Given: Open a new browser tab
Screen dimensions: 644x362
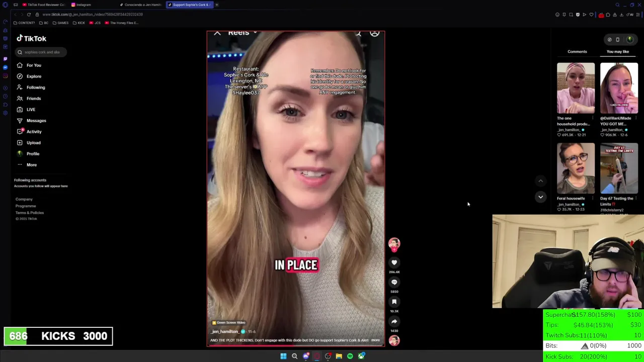Looking at the screenshot, I should point(217,5).
